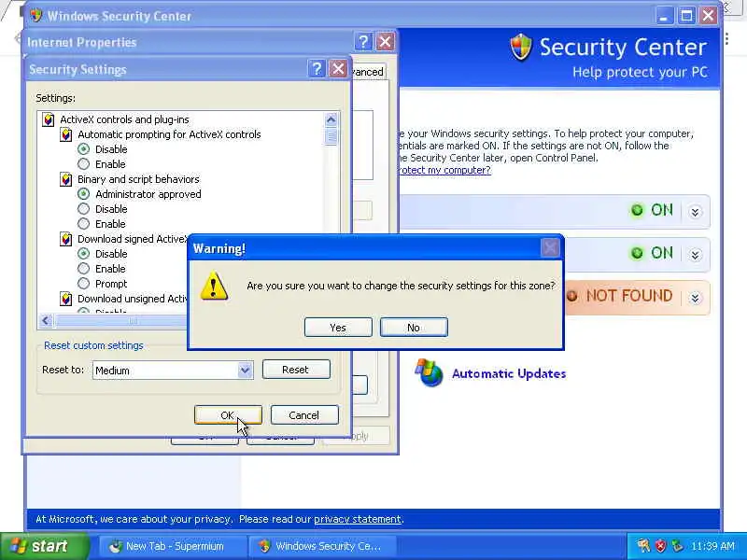747x560 pixels.
Task: Click the settings list scroll-up arrow
Action: tap(331, 119)
